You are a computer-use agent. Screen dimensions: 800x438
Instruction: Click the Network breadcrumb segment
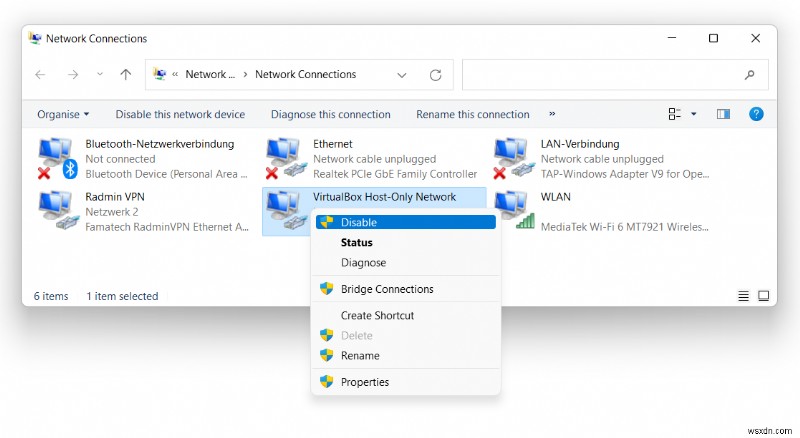pos(210,75)
